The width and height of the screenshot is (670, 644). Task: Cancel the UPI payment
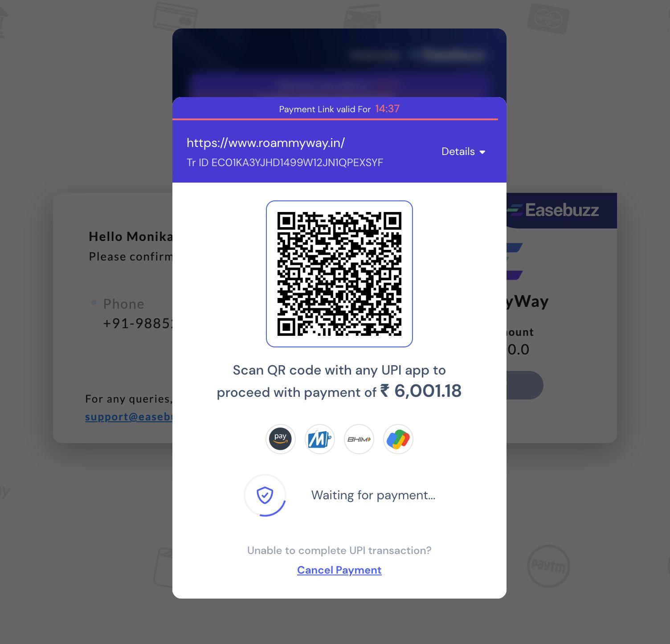339,570
